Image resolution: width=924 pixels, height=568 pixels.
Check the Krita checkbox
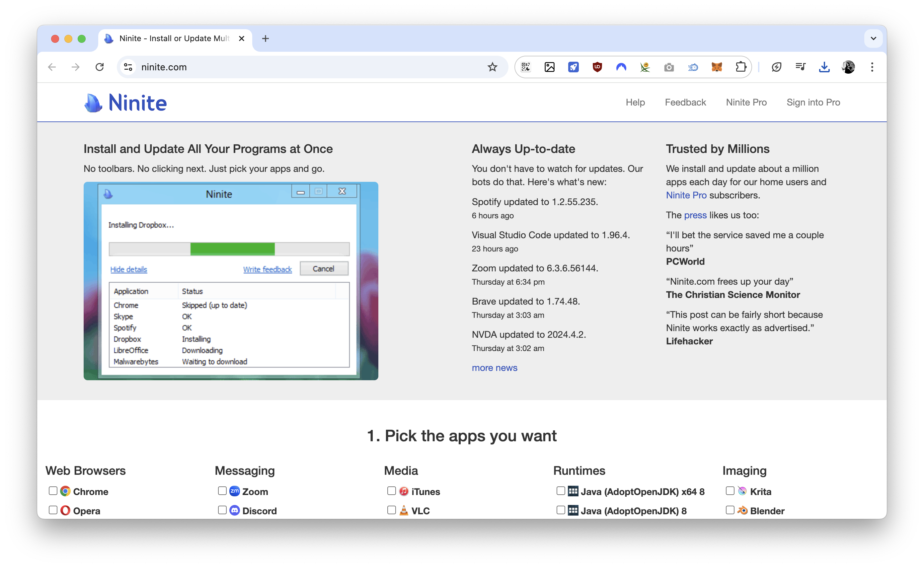(x=730, y=491)
